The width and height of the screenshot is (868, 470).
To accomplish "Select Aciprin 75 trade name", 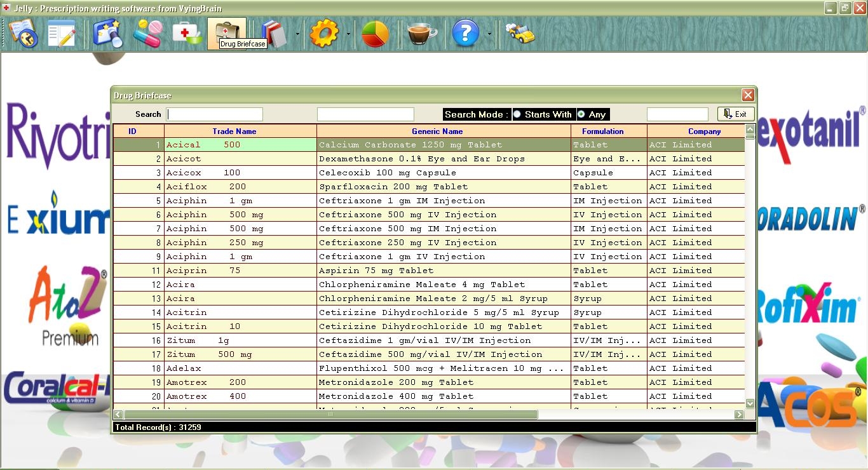I will pyautogui.click(x=240, y=271).
